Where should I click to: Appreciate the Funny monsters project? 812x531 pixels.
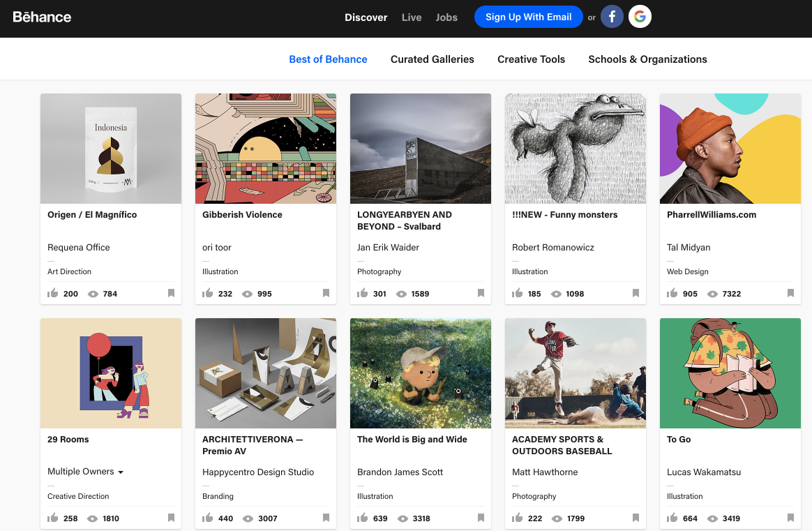coord(518,293)
